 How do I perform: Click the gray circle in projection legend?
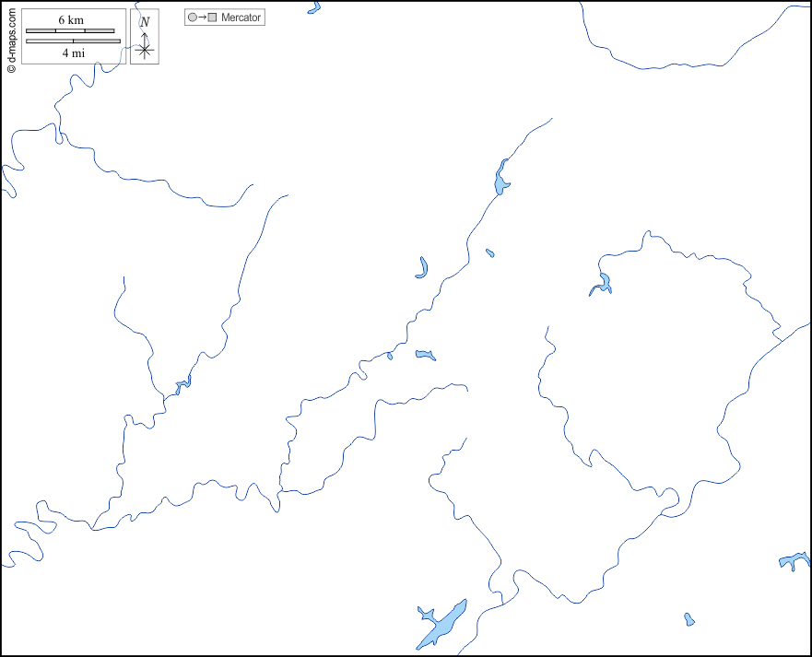192,18
